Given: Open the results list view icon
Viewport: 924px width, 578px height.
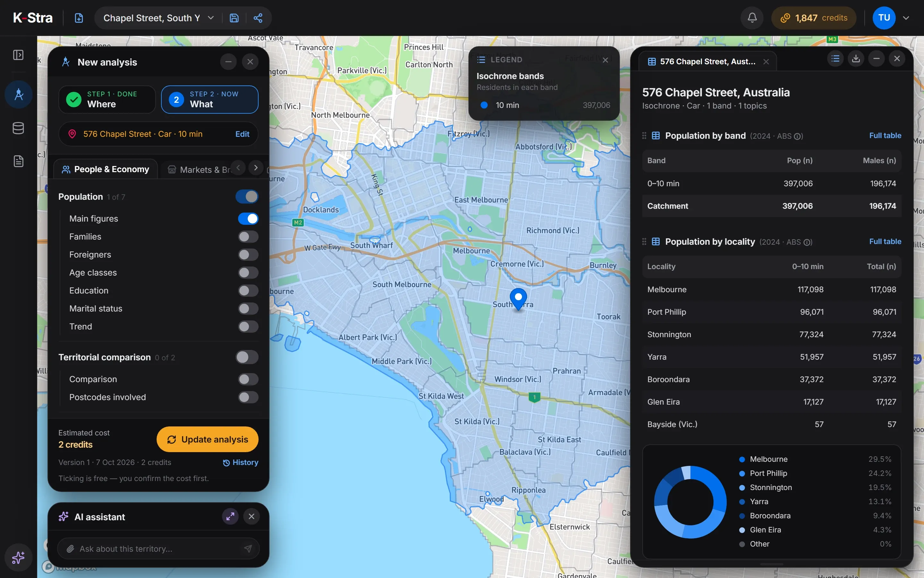Looking at the screenshot, I should [x=835, y=59].
